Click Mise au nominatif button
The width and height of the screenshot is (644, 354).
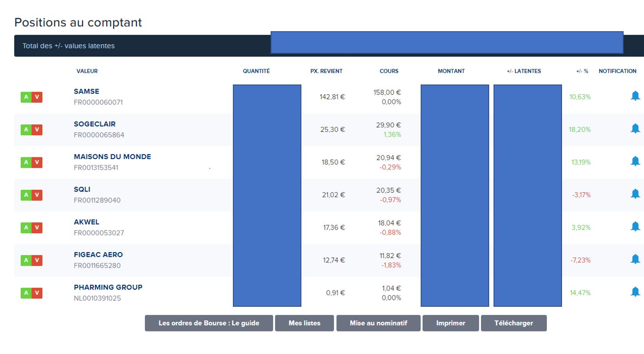(379, 323)
